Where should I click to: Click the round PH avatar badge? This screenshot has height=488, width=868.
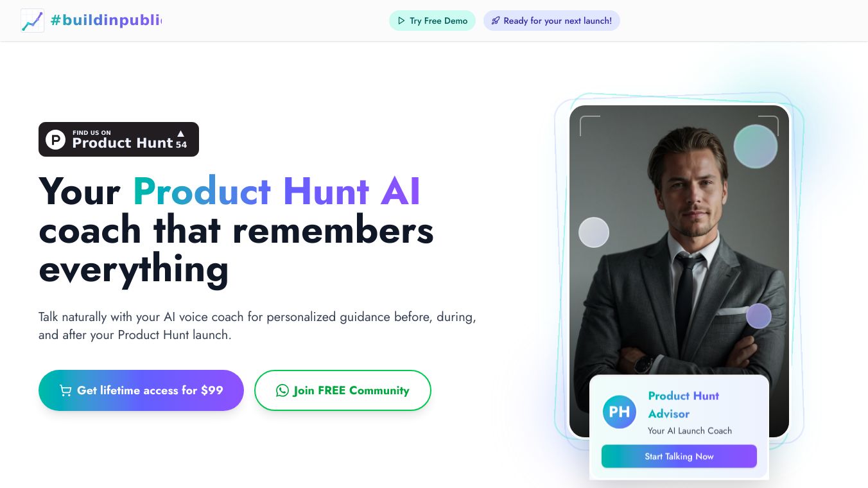[x=620, y=412]
